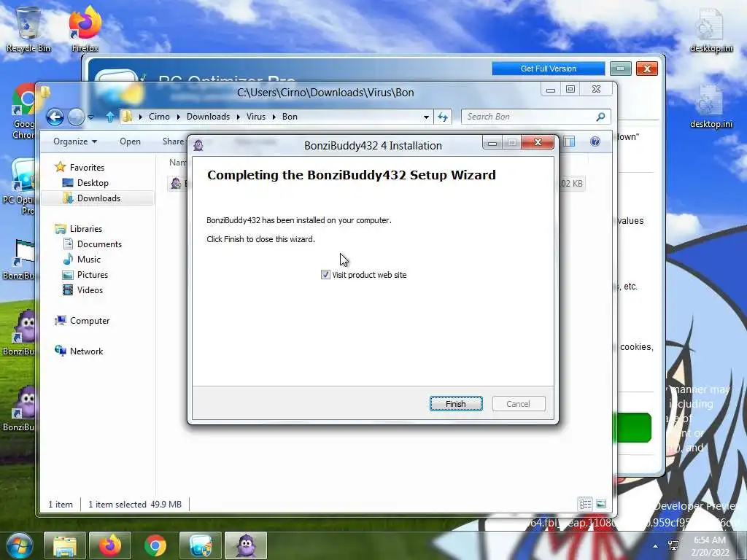747x560 pixels.
Task: Go back in Explorer window
Action: (55, 117)
